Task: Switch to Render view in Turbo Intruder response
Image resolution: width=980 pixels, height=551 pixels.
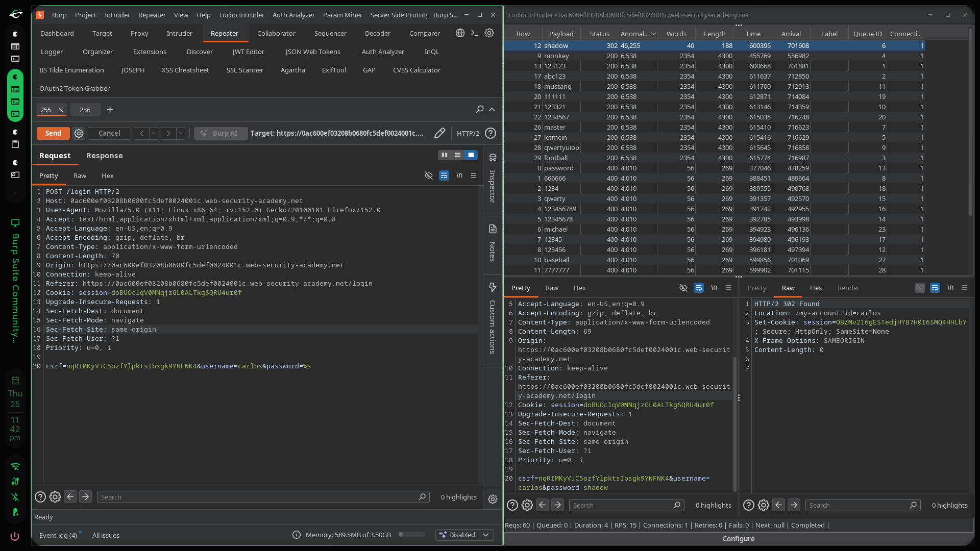Action: [x=848, y=288]
